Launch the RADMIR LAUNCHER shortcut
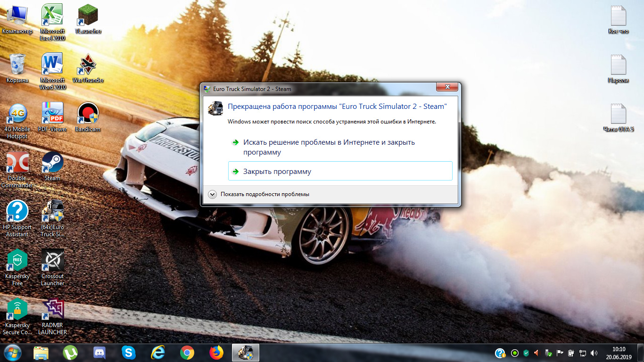Screen dimensions: 644x362 [x=52, y=317]
